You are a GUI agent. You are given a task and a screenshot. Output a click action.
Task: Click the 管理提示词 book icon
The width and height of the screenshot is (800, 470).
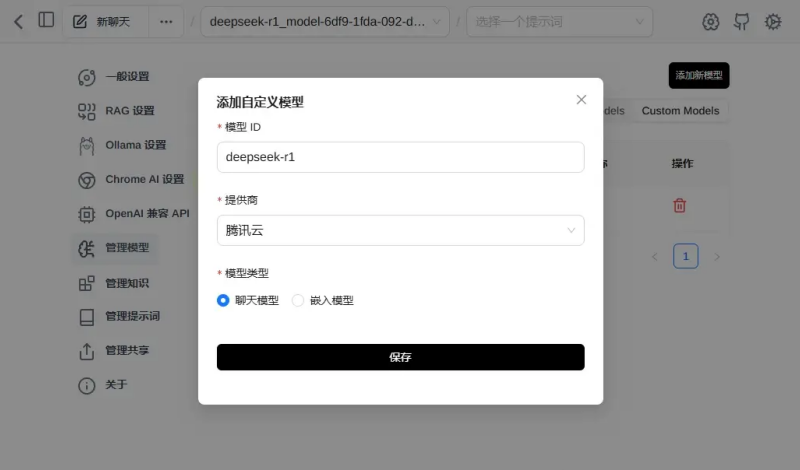[86, 317]
